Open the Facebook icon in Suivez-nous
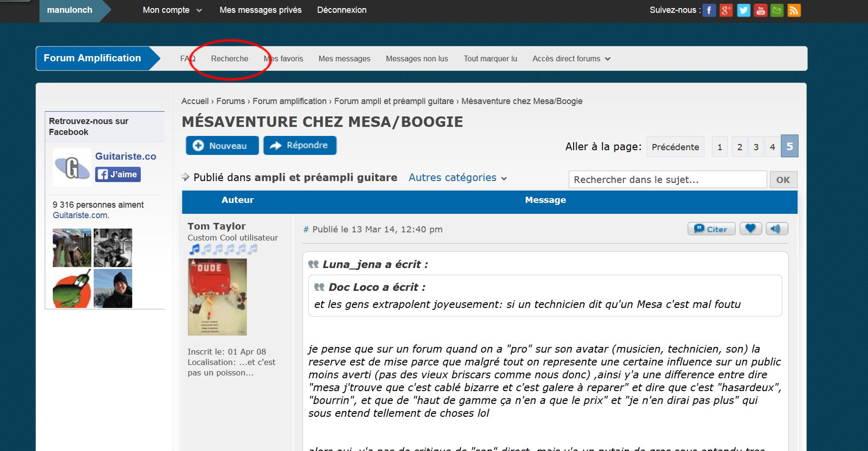The image size is (868, 451). [709, 10]
